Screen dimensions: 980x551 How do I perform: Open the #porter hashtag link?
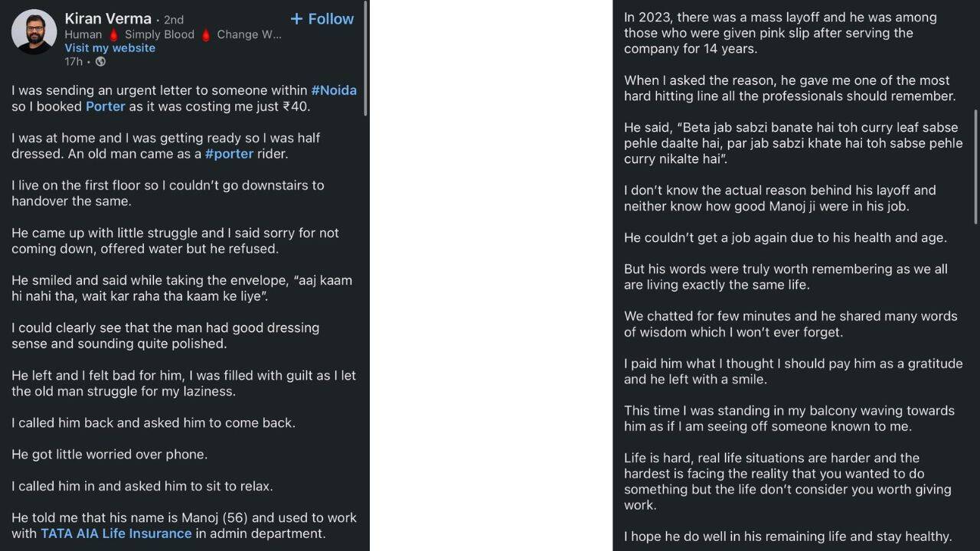tap(229, 154)
